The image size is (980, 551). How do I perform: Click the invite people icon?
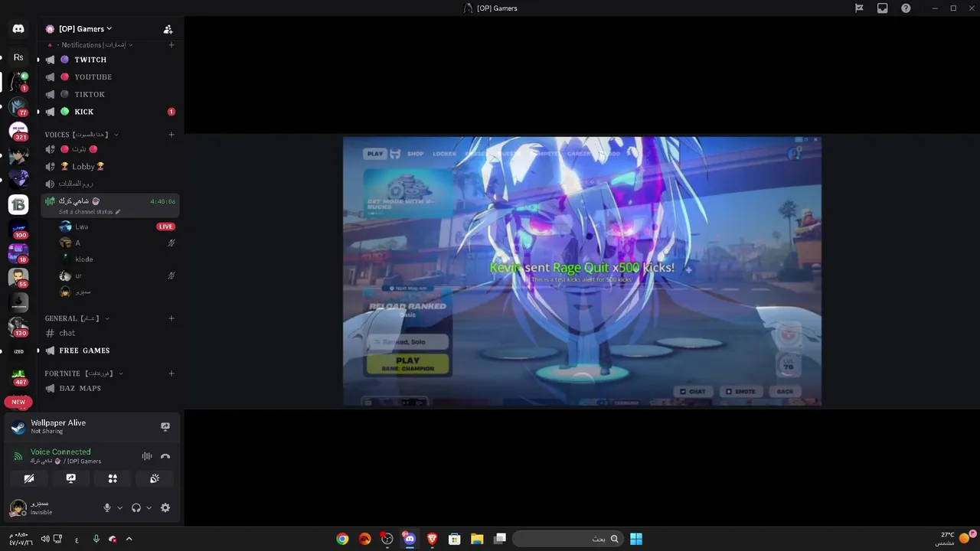click(x=168, y=29)
